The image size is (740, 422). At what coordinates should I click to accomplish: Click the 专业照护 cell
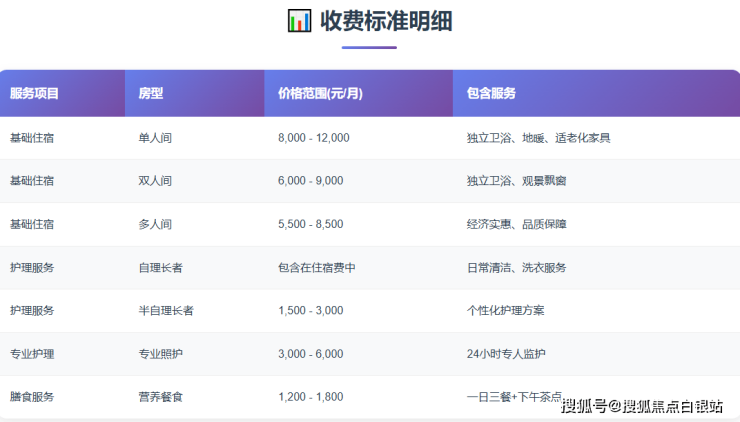click(160, 354)
